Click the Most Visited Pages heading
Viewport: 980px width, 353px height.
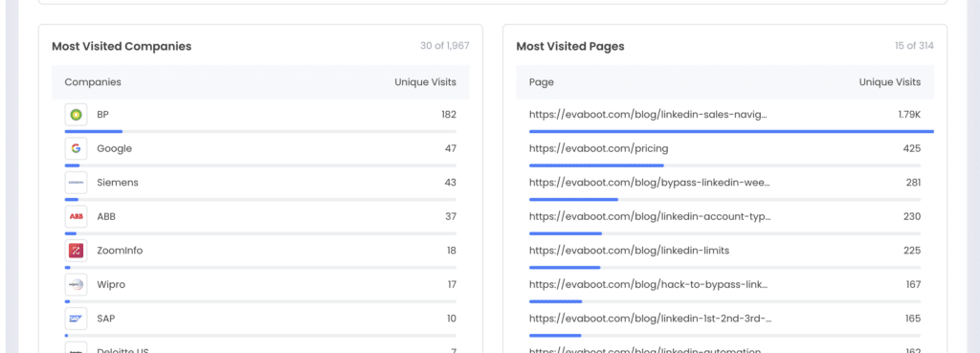coord(570,46)
